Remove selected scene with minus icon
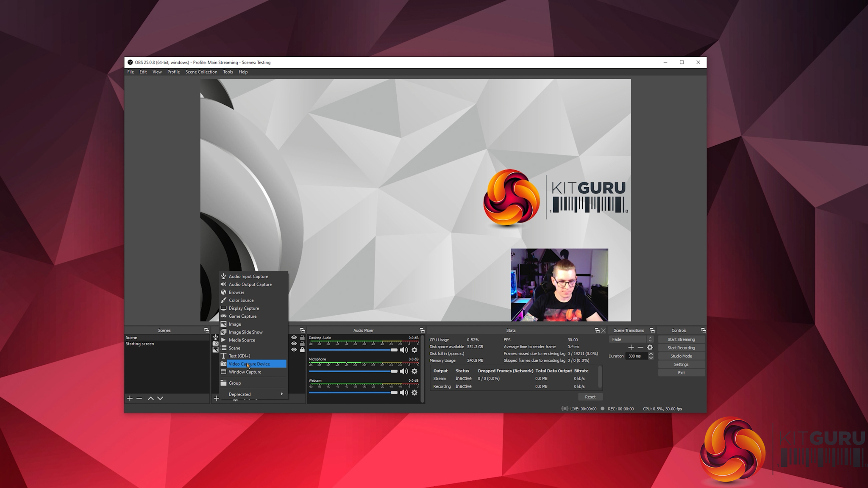 point(139,398)
